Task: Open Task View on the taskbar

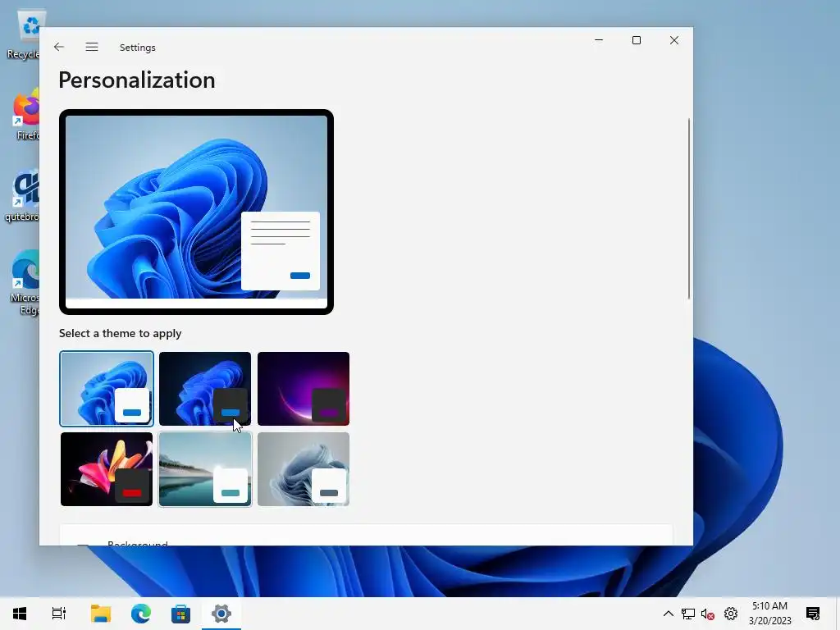Action: click(59, 614)
